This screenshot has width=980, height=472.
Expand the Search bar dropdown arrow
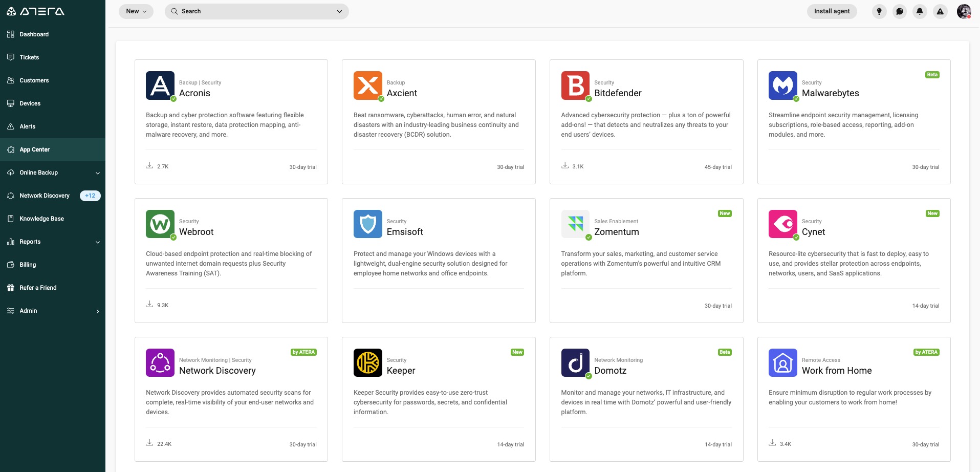click(339, 11)
